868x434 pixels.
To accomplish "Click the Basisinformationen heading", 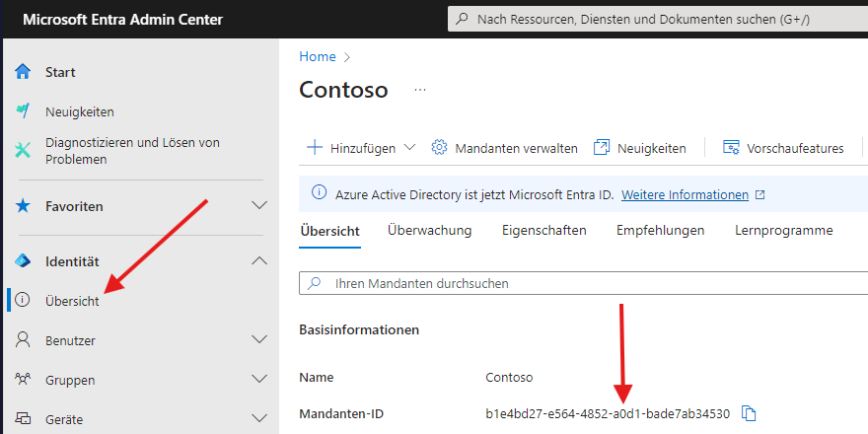I will (x=359, y=329).
